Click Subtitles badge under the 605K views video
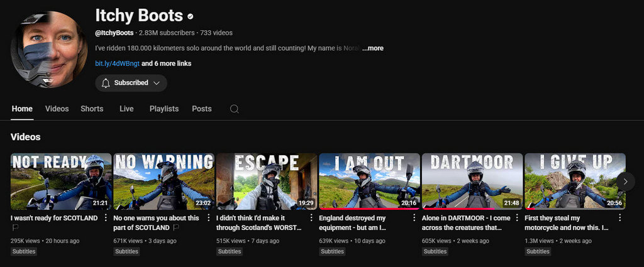Screen dimensions: 644x267 [x=435, y=251]
